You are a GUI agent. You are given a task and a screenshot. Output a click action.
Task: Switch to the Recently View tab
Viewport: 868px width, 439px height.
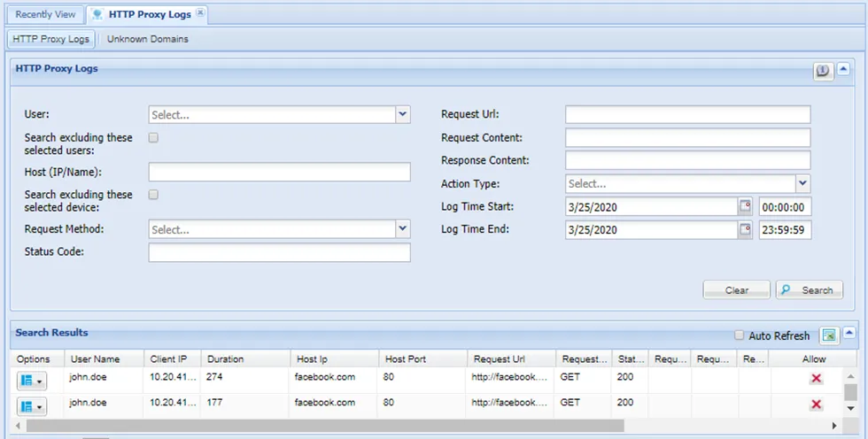pyautogui.click(x=45, y=15)
